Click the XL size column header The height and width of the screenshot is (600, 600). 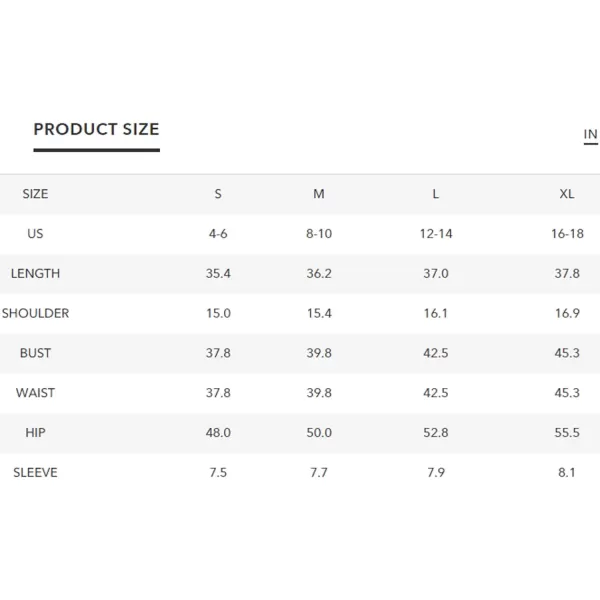click(x=567, y=194)
